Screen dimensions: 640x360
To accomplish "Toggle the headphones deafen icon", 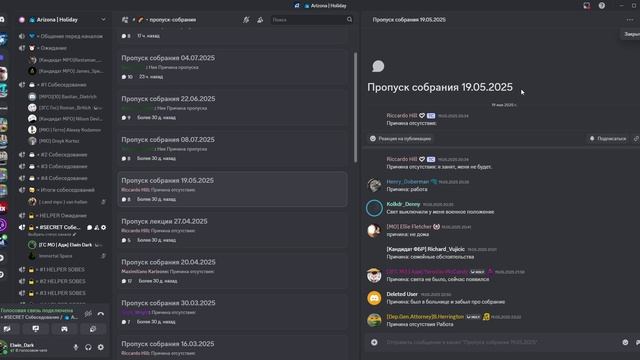I will click(x=88, y=347).
